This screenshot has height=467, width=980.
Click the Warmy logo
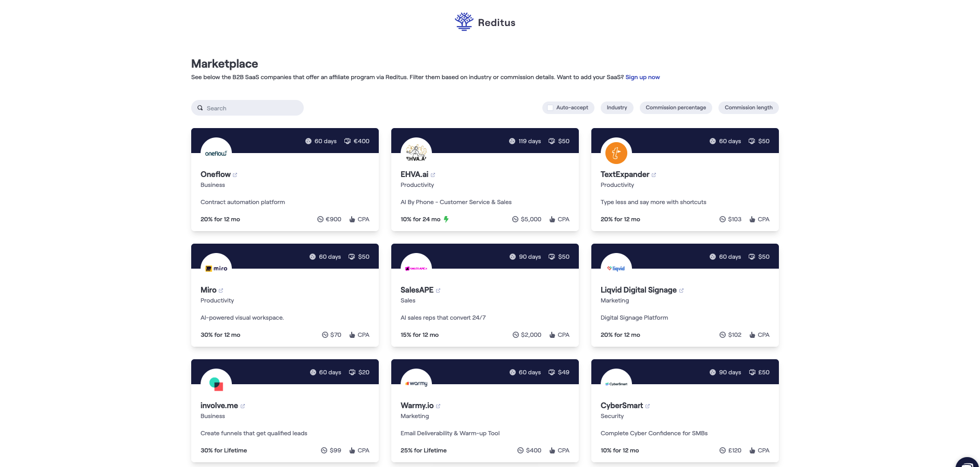coord(416,384)
